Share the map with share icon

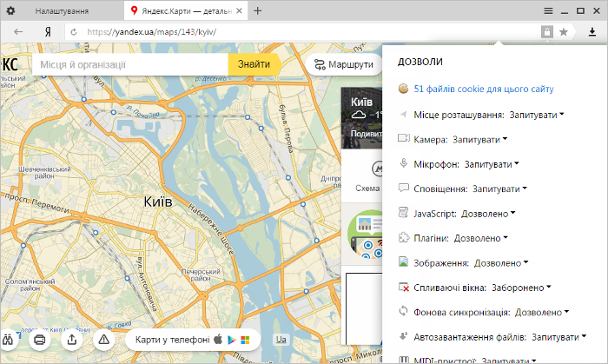[72, 340]
